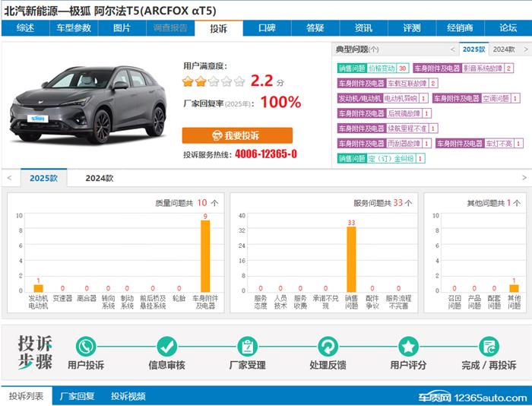The width and height of the screenshot is (532, 406).
Task: Click the 召回问题 axis label
Action: click(454, 302)
